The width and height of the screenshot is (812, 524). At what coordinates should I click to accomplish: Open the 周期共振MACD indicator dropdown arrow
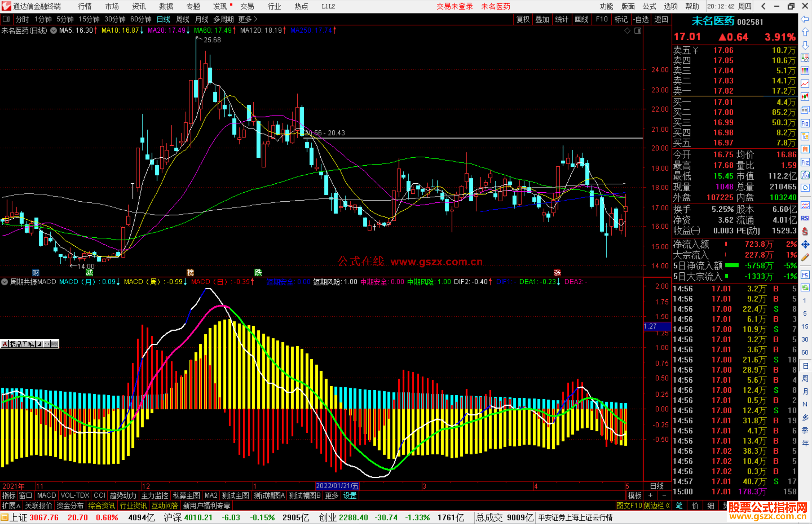click(5, 282)
